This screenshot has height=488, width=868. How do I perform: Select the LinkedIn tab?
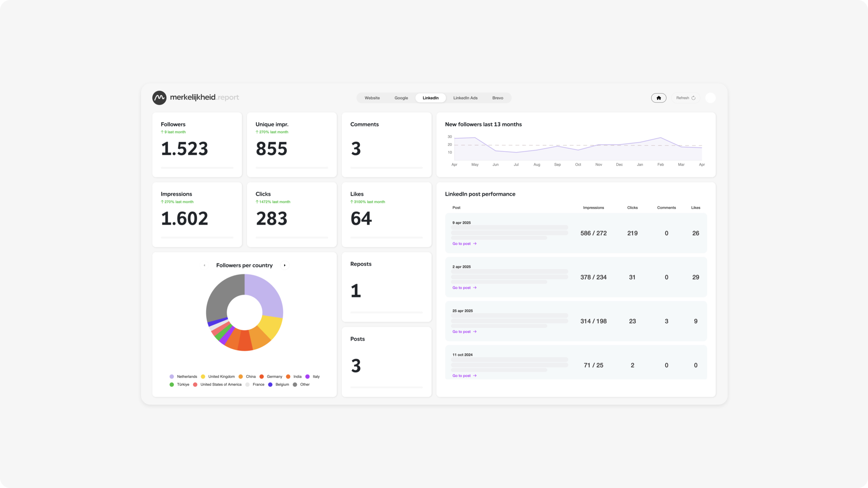[430, 98]
